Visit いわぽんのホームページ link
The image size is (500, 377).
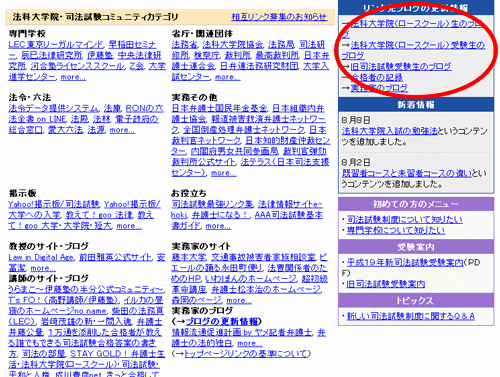tap(250, 279)
